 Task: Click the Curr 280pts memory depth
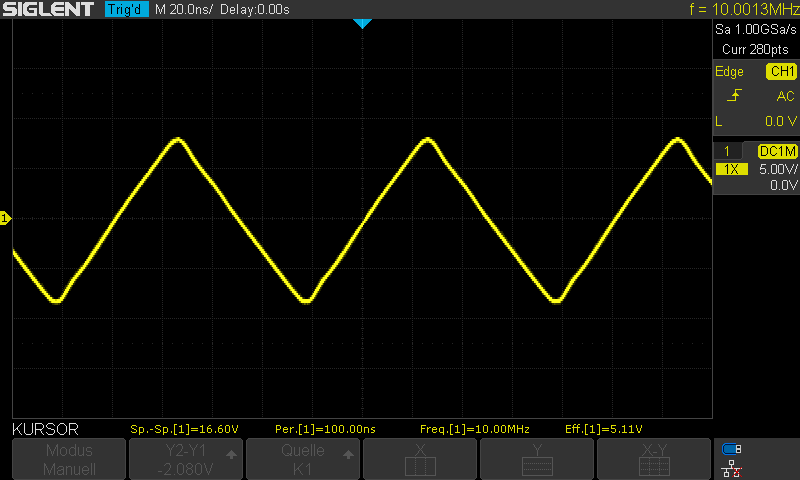point(755,49)
